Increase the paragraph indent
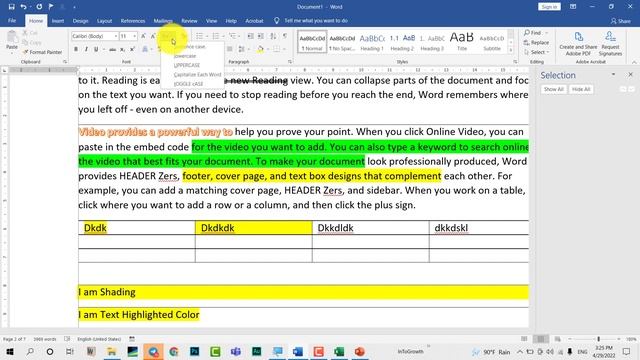 (x=261, y=36)
